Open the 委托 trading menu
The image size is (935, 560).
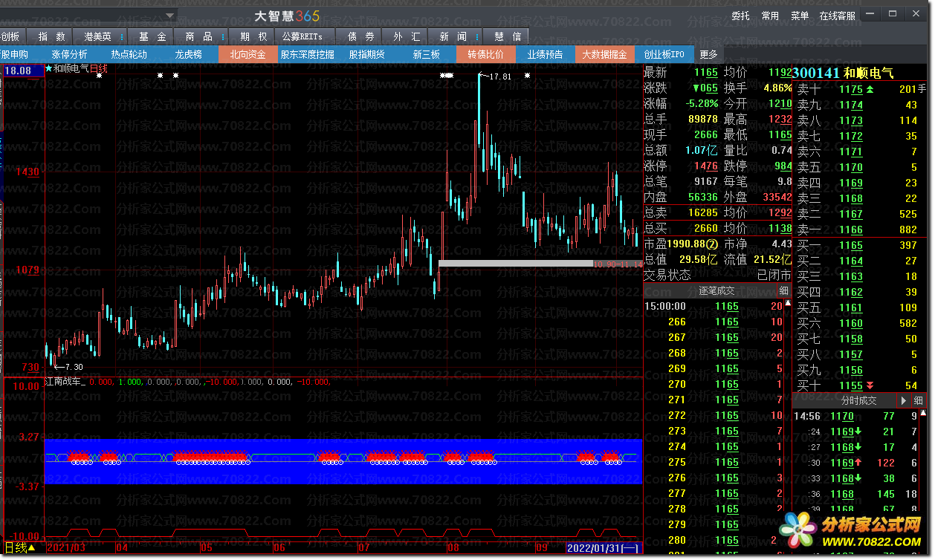tap(740, 16)
